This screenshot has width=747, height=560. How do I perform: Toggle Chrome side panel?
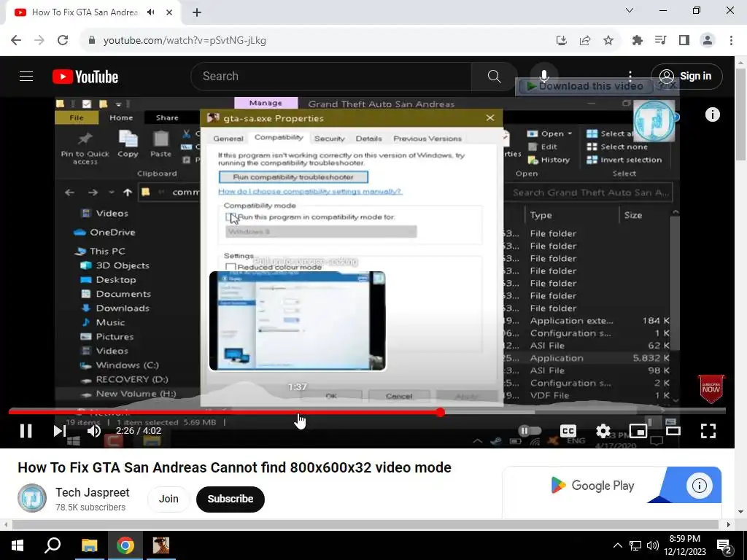(x=684, y=41)
